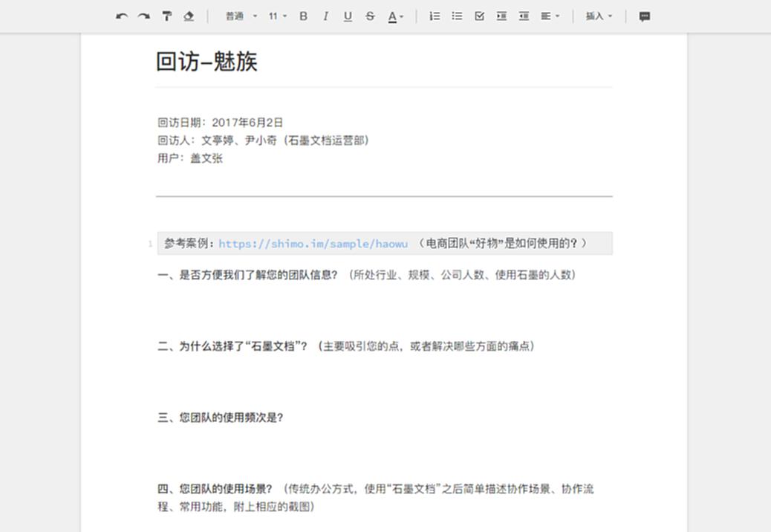771x532 pixels.
Task: Open the paragraph style dropdown 普通
Action: pos(241,16)
